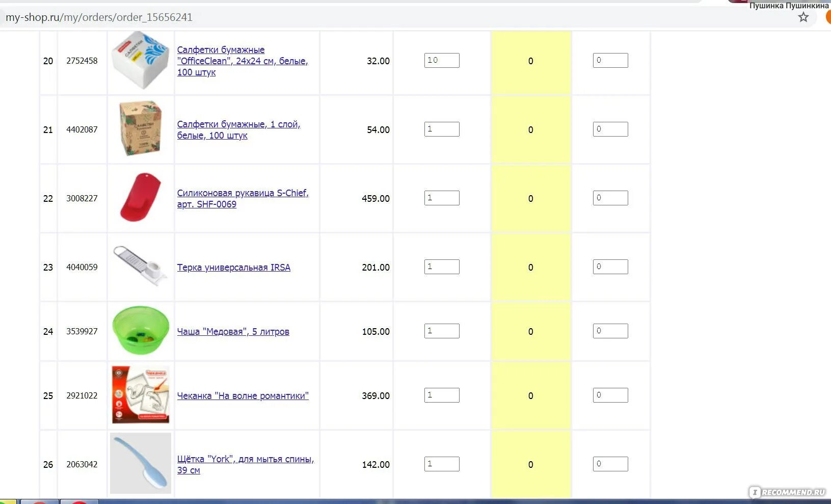The height and width of the screenshot is (504, 831).
Task: Select item code 3008227
Action: pyautogui.click(x=82, y=198)
